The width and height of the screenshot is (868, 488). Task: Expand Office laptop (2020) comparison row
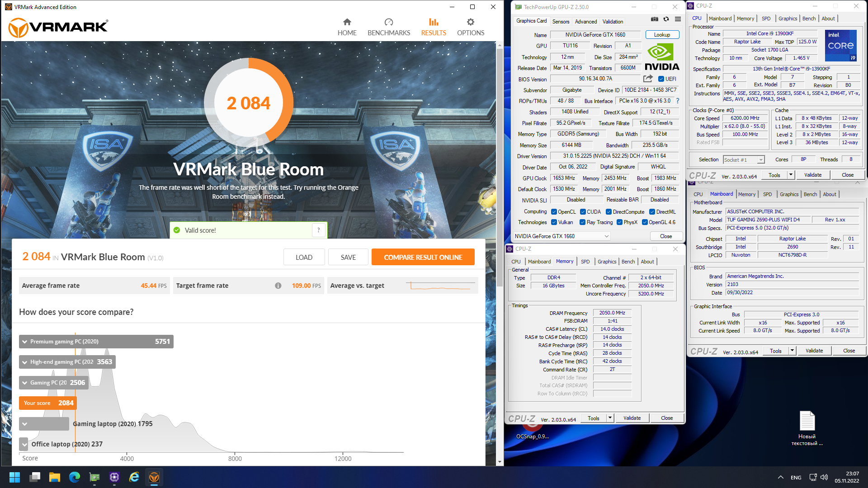point(24,444)
